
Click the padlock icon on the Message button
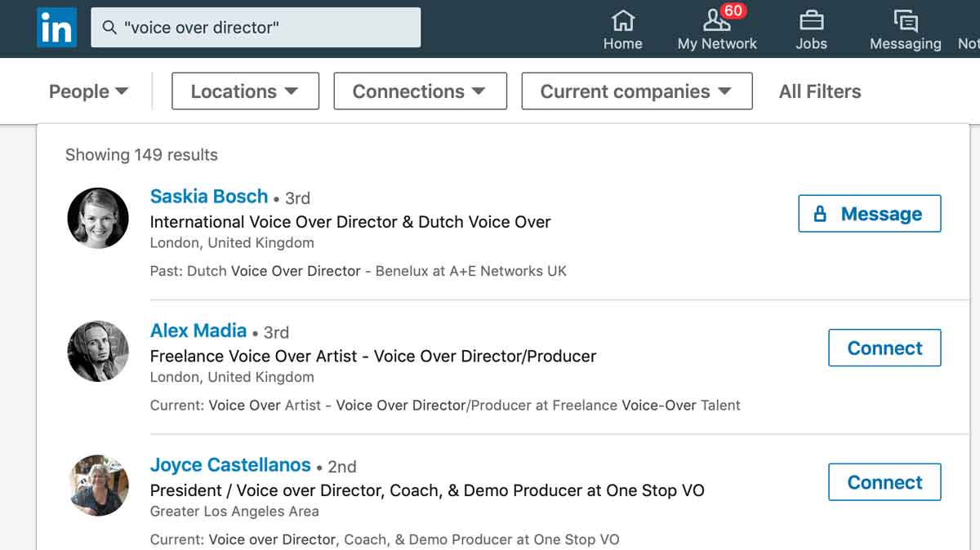pos(820,214)
